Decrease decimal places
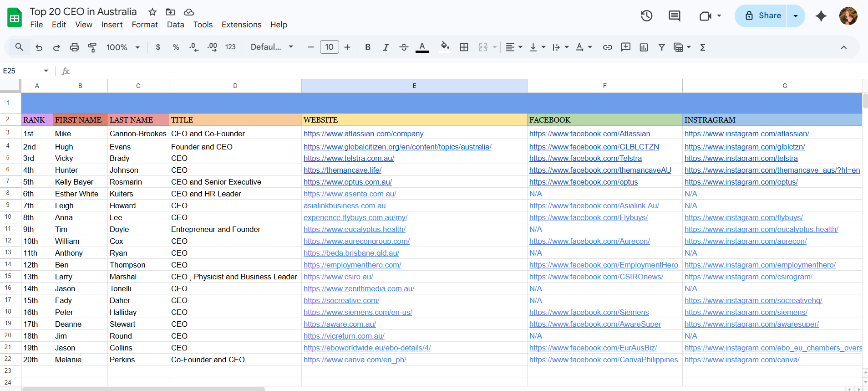 pyautogui.click(x=194, y=47)
